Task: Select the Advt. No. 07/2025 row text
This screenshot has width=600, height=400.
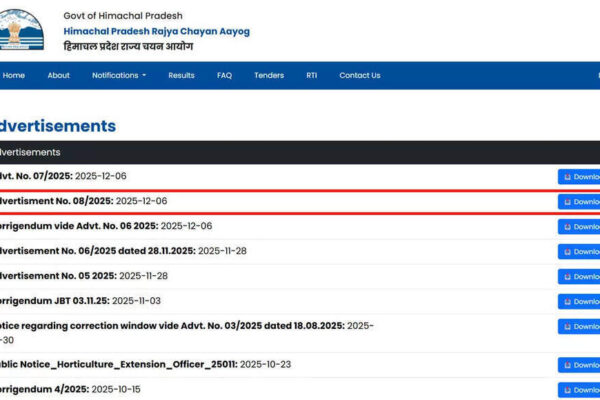Action: point(63,176)
